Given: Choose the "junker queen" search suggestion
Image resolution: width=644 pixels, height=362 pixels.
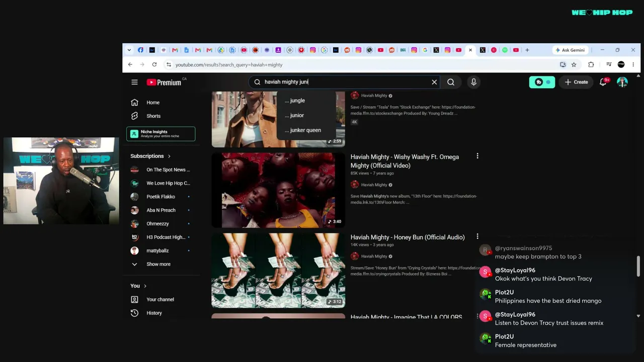Looking at the screenshot, I should (306, 130).
